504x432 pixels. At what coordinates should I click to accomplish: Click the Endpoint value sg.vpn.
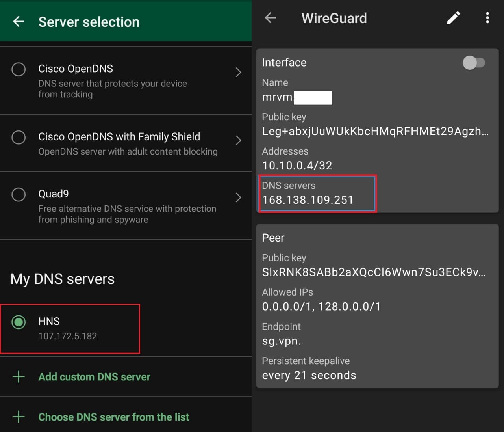(282, 341)
